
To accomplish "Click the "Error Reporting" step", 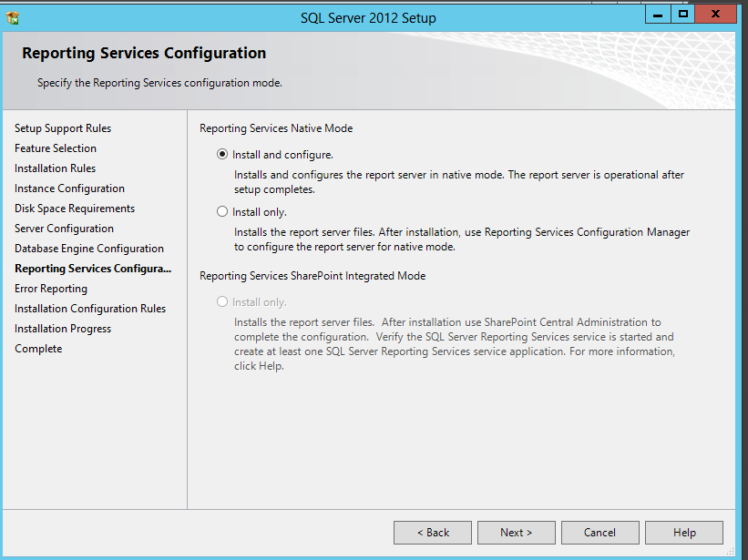I will tap(51, 289).
